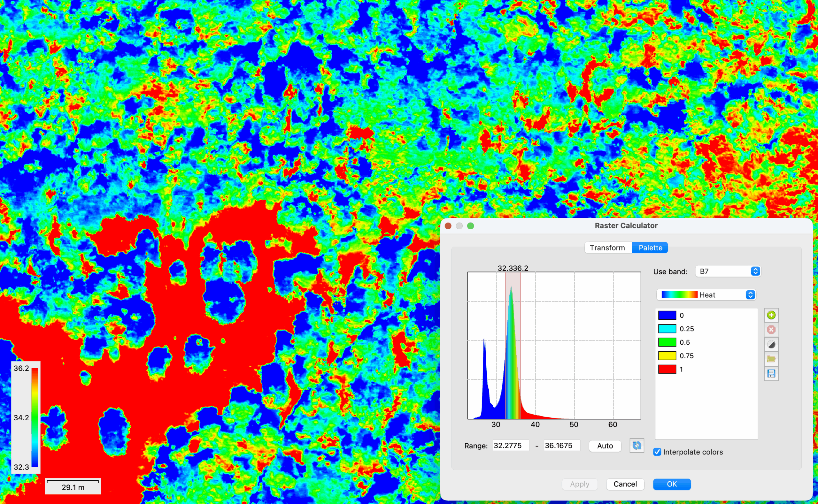
Task: Toggle the Interpolate colors checkbox
Action: pyautogui.click(x=657, y=452)
